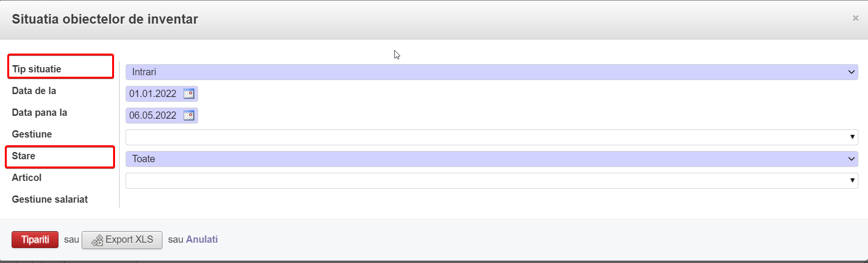The width and height of the screenshot is (868, 263).
Task: Click the Stare label
Action: click(24, 156)
